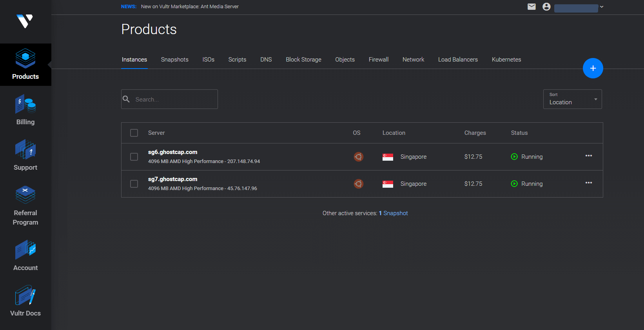
Task: Click the OS column header
Action: click(x=357, y=133)
